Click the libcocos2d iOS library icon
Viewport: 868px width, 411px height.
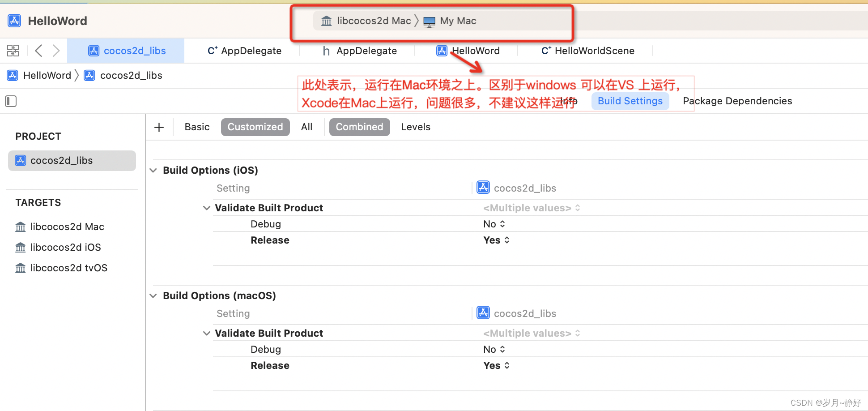pyautogui.click(x=21, y=247)
